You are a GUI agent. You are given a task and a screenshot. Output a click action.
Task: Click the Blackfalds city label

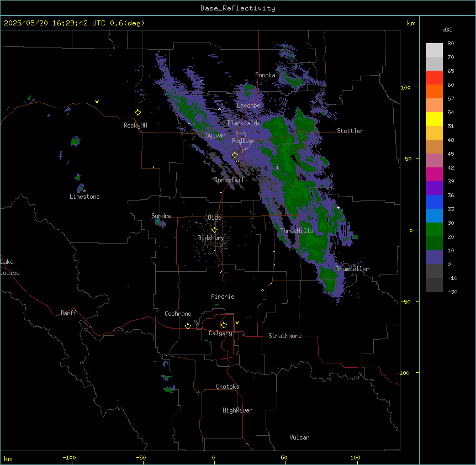(x=244, y=123)
